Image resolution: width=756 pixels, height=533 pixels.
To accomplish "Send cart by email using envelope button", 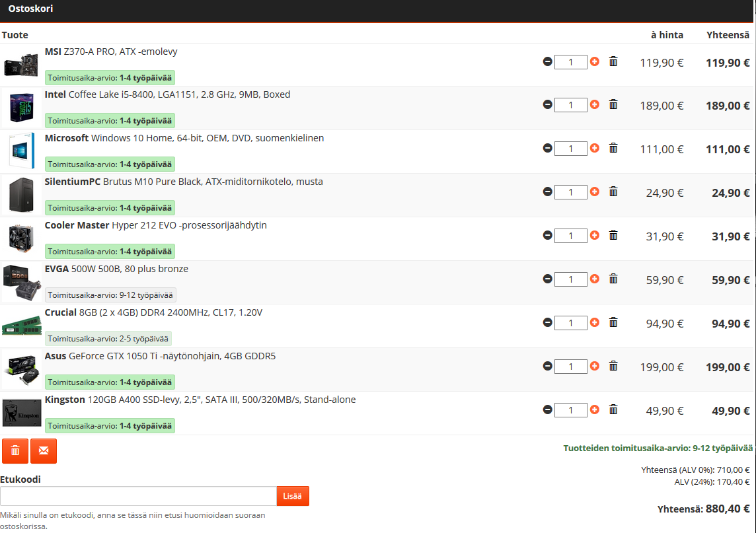I will pyautogui.click(x=44, y=450).
